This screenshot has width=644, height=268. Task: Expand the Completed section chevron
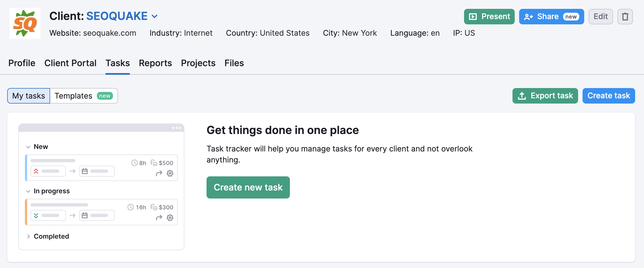(28, 236)
